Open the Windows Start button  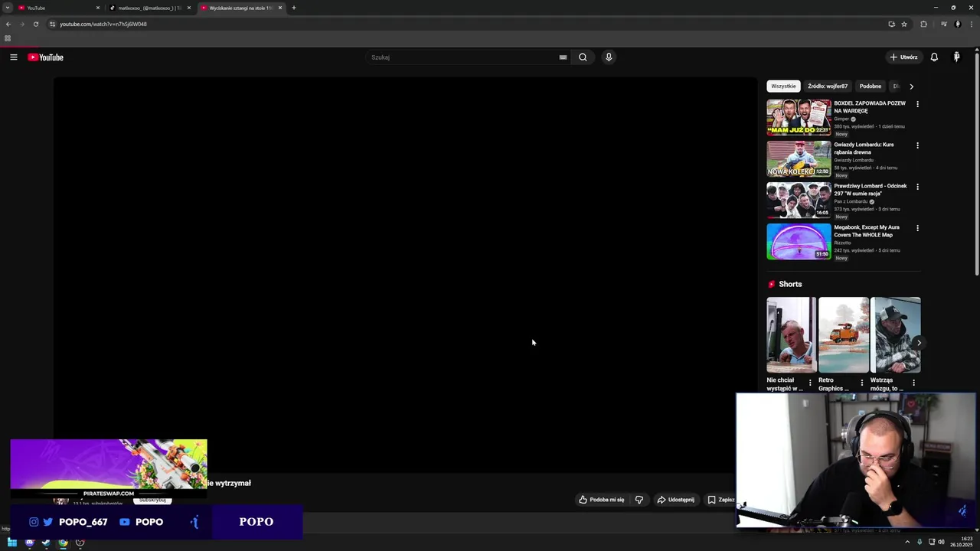[12, 543]
